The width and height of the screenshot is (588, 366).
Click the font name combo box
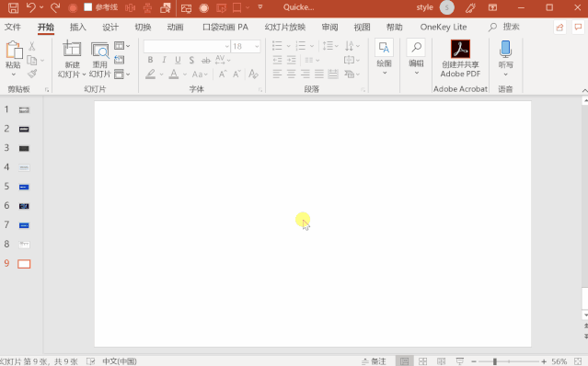[187, 47]
